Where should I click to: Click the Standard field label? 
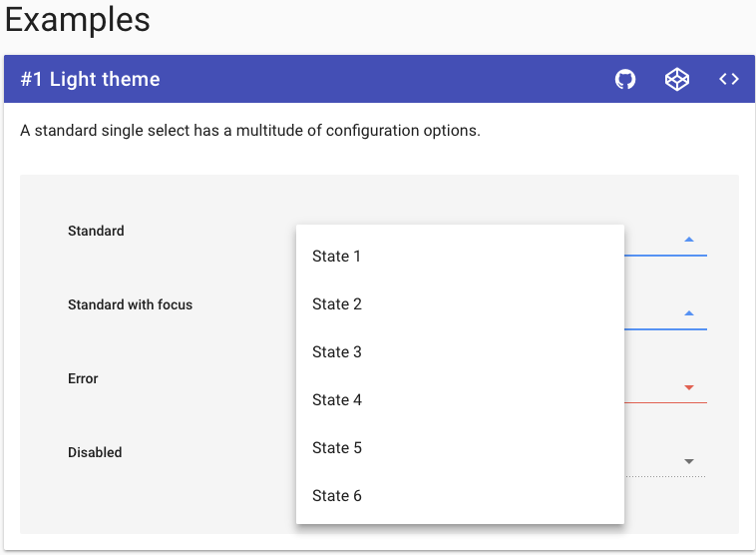point(96,231)
